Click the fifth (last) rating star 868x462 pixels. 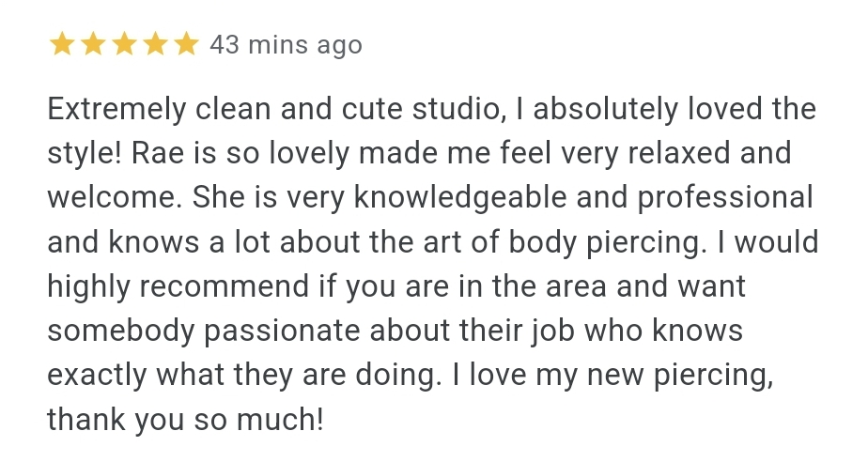186,44
